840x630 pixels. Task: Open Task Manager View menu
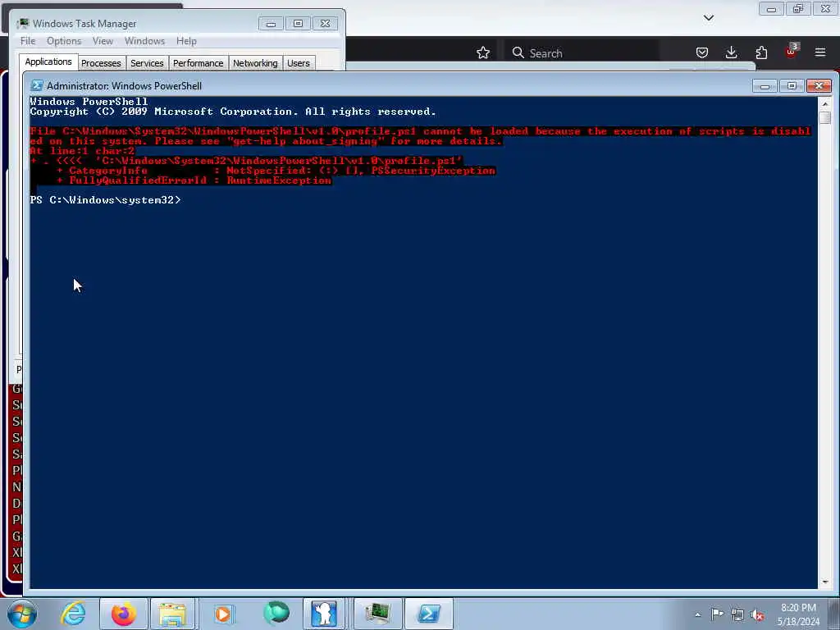(103, 41)
